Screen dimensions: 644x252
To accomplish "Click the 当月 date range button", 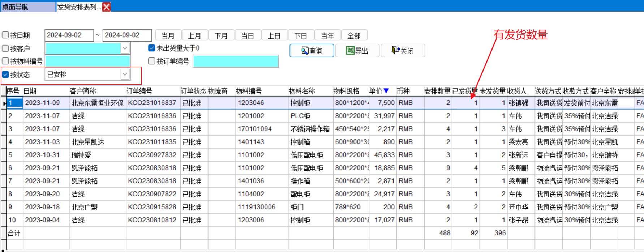I will (168, 35).
